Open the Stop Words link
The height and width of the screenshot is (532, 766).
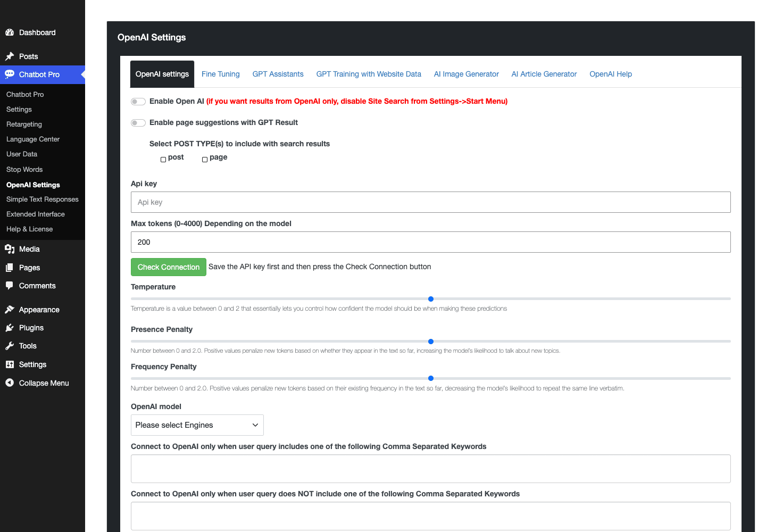[x=24, y=169]
